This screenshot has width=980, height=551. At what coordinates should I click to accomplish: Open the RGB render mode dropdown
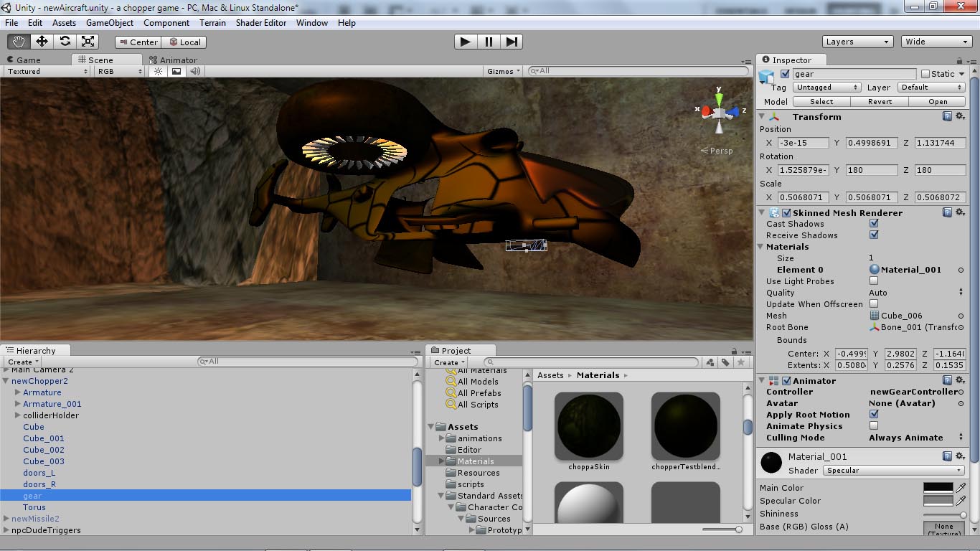[x=120, y=71]
